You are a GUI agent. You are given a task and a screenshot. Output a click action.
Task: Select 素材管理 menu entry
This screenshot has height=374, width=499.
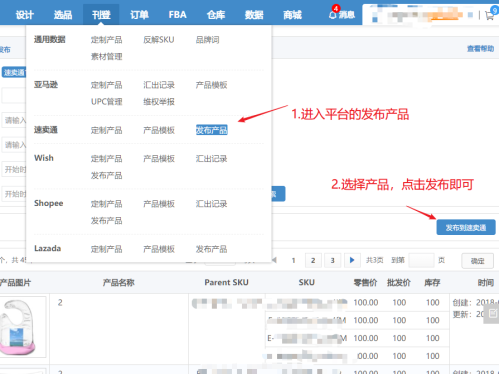(x=106, y=56)
